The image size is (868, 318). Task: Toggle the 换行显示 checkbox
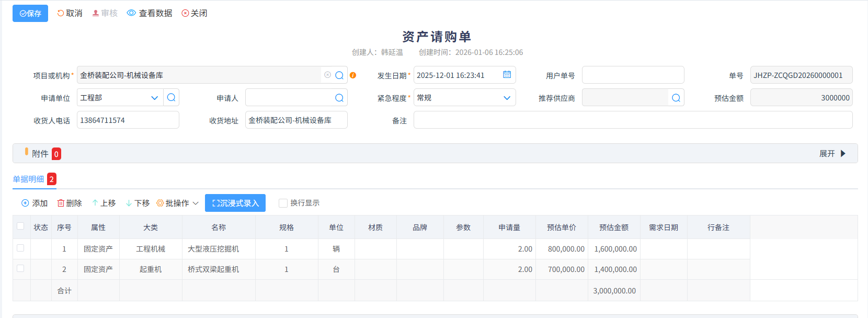click(283, 203)
